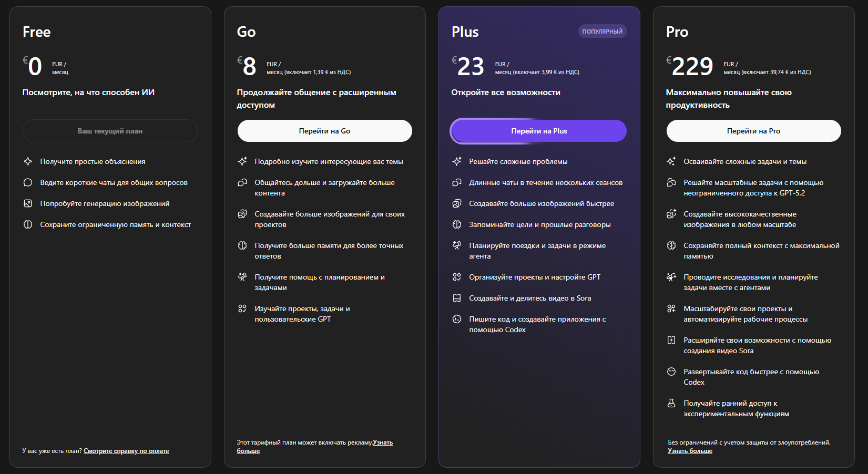
Task: Click the "Популярный" badge on Plus
Action: coord(602,32)
